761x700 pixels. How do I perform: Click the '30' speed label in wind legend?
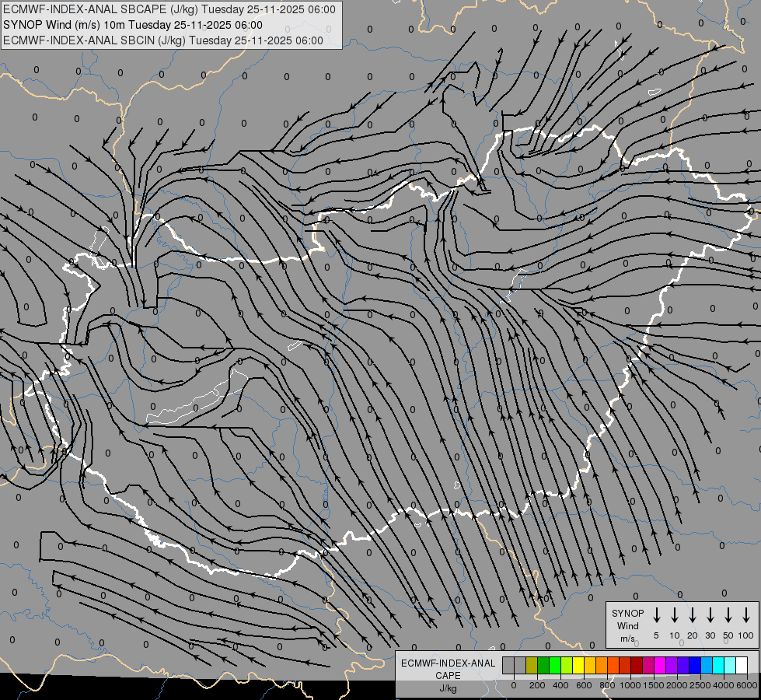(710, 635)
